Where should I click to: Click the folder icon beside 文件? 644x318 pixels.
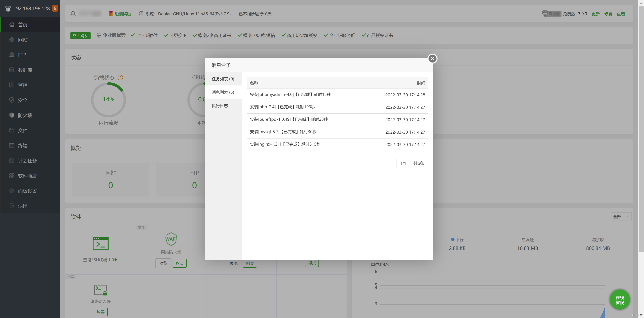coord(12,130)
